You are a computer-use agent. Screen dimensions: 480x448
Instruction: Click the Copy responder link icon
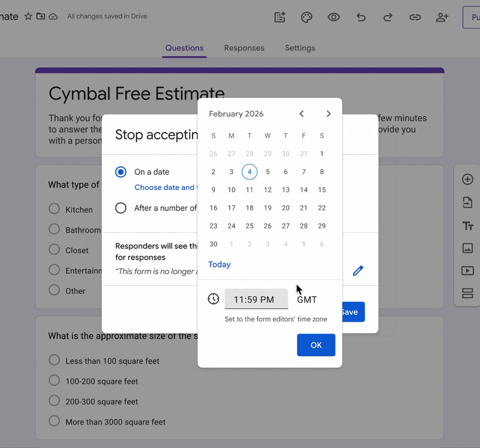coord(415,17)
